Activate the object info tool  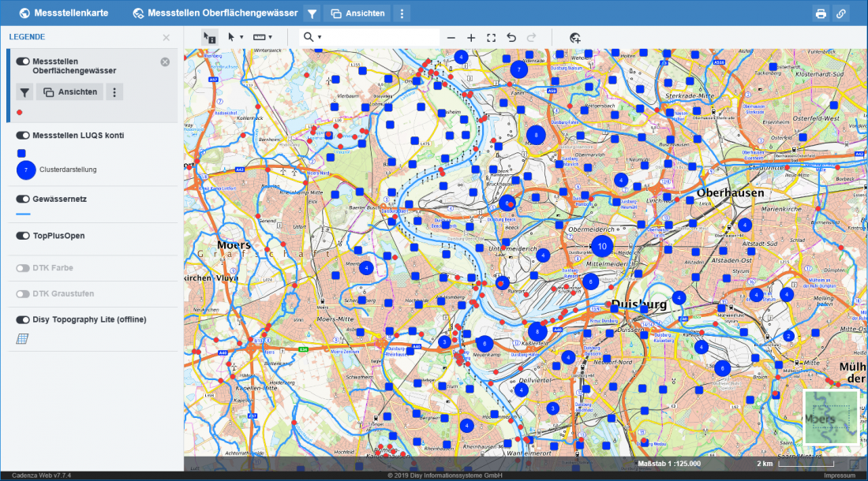(x=209, y=37)
